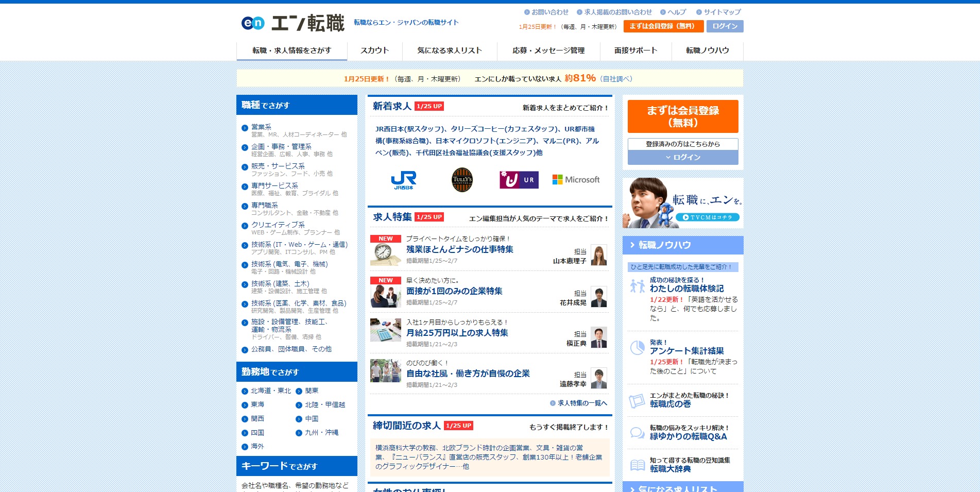Click the Microsoft logo
Image resolution: width=980 pixels, height=492 pixels.
576,180
